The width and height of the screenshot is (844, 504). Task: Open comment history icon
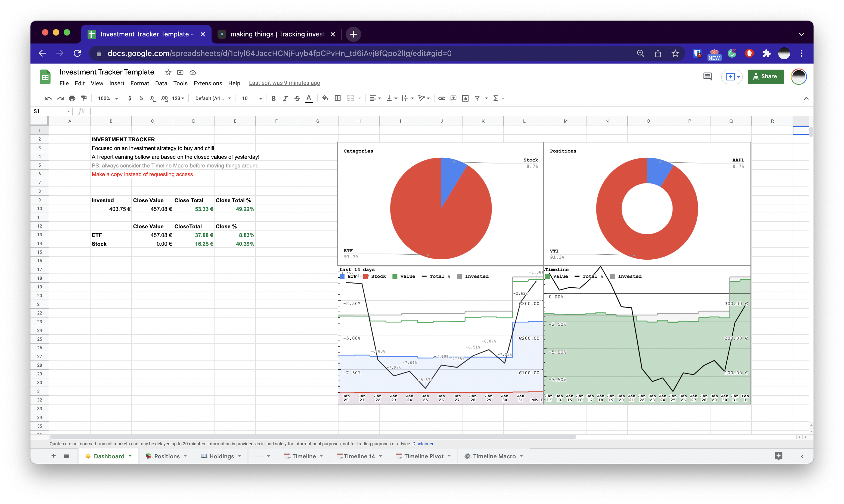pyautogui.click(x=708, y=77)
